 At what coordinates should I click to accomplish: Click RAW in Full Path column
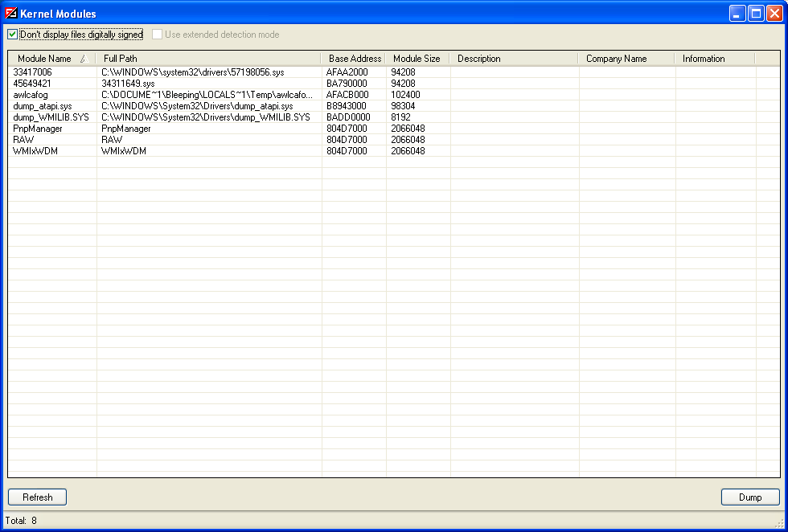[112, 140]
